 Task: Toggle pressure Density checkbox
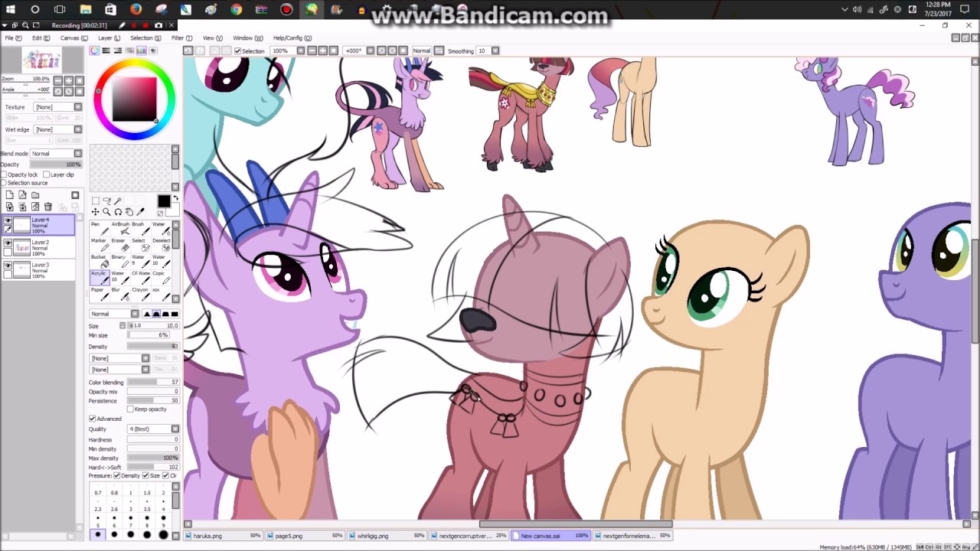(116, 476)
